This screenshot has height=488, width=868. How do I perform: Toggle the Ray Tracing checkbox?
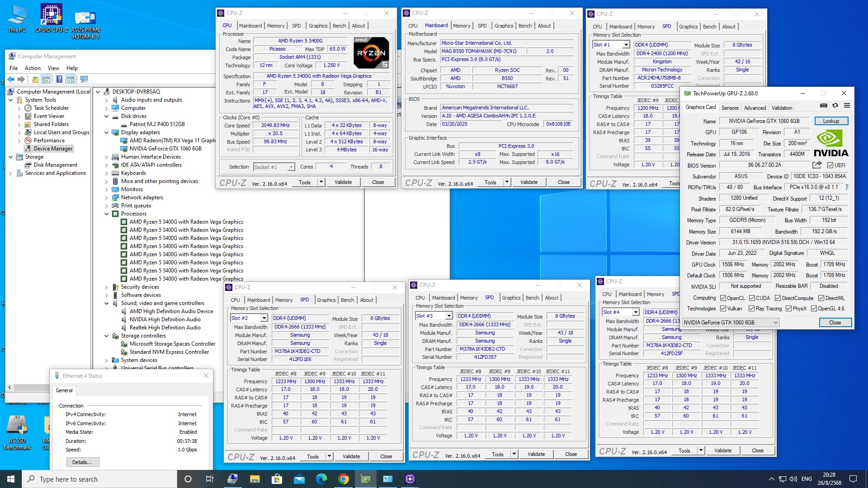pyautogui.click(x=751, y=309)
